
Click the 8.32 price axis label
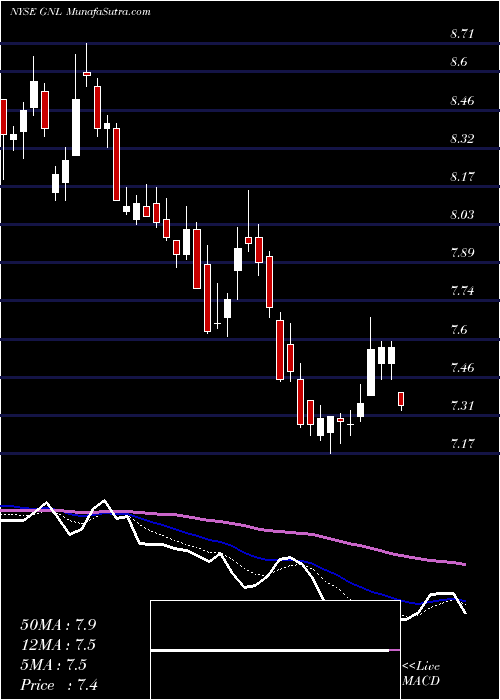click(x=462, y=139)
